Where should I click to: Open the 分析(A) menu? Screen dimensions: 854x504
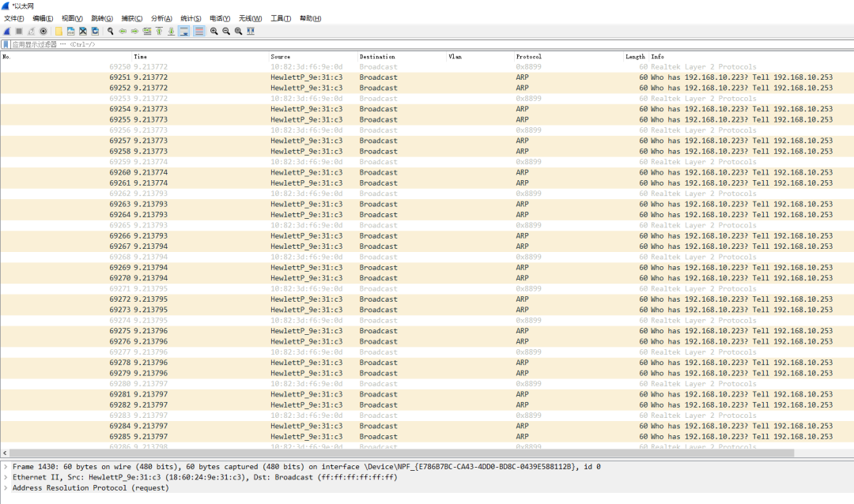161,18
